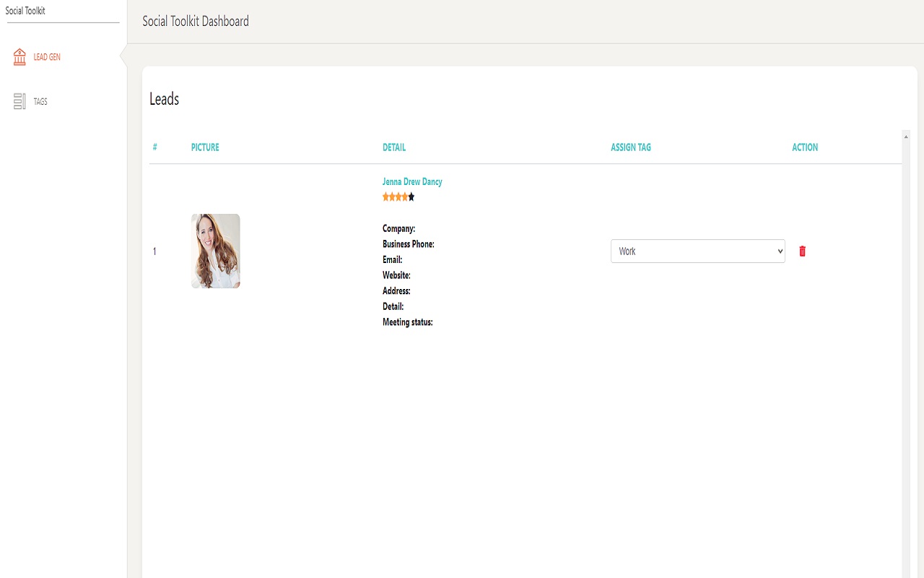This screenshot has width=924, height=578.
Task: Click the DETAIL column header
Action: tap(394, 147)
